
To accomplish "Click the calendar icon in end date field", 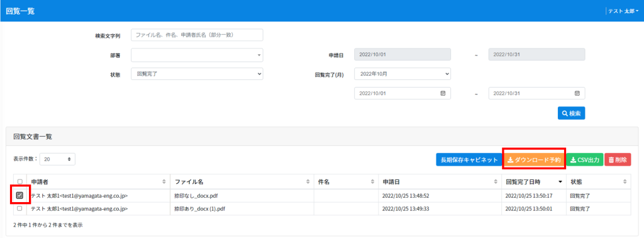I will click(x=577, y=93).
